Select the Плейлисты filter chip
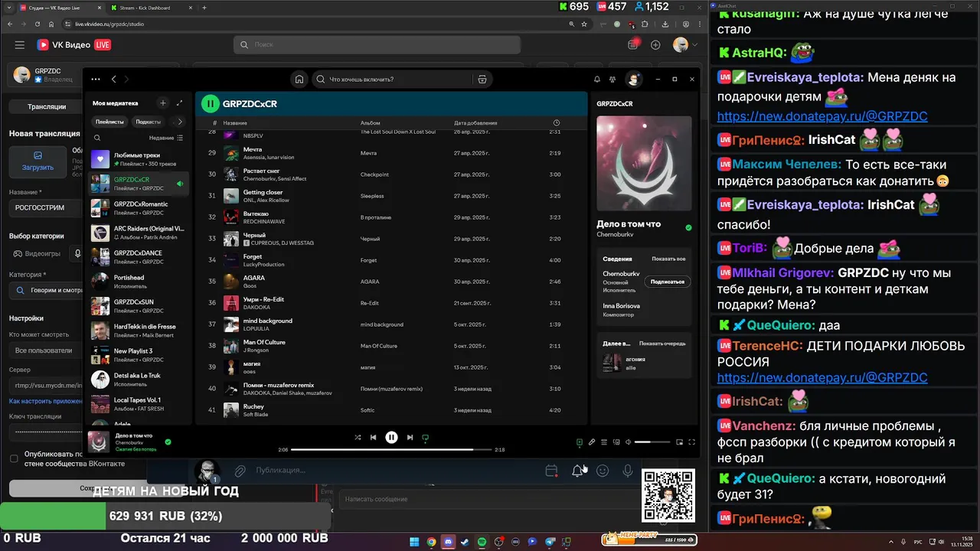This screenshot has width=980, height=551. 109,122
